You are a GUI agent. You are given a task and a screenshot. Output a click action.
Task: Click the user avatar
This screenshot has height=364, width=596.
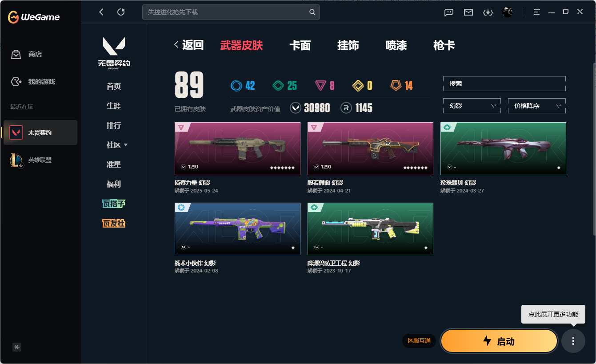pos(508,12)
